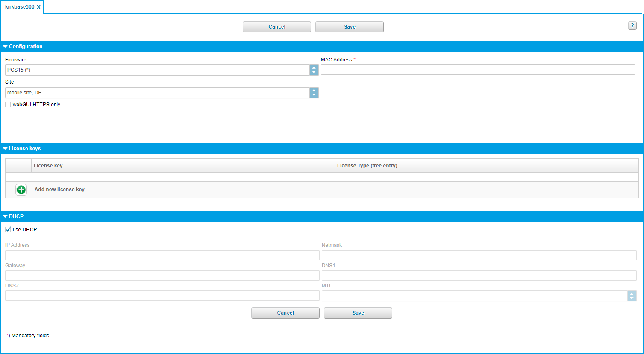The width and height of the screenshot is (644, 354).
Task: Collapse the DHCP section arrow
Action: pyautogui.click(x=6, y=216)
